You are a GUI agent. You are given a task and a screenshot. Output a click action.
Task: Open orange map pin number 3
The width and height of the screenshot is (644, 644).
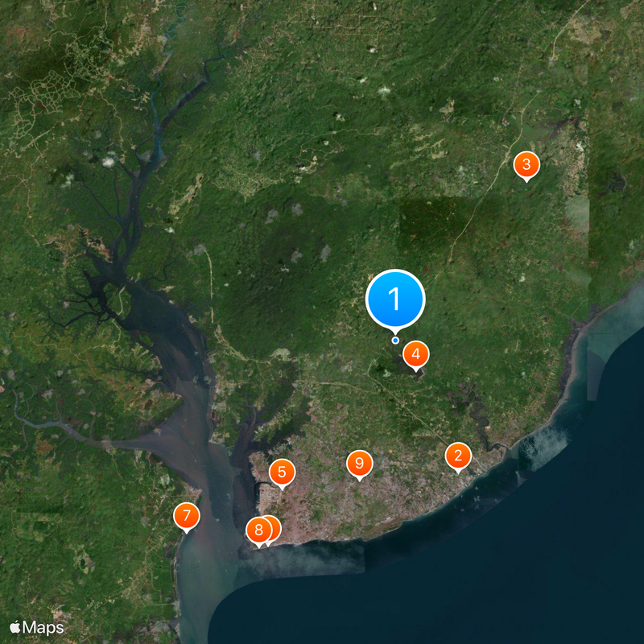point(526,165)
